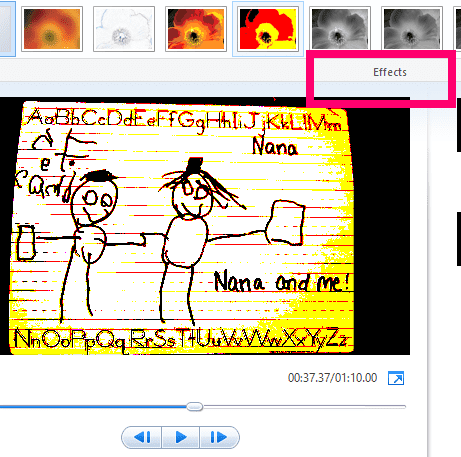Select the red and yellow threshold effect
461x457 pixels.
(x=268, y=29)
